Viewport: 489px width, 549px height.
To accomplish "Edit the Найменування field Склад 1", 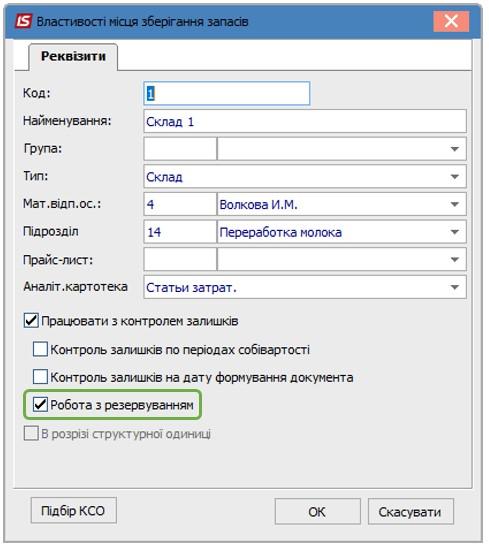I will [x=305, y=121].
